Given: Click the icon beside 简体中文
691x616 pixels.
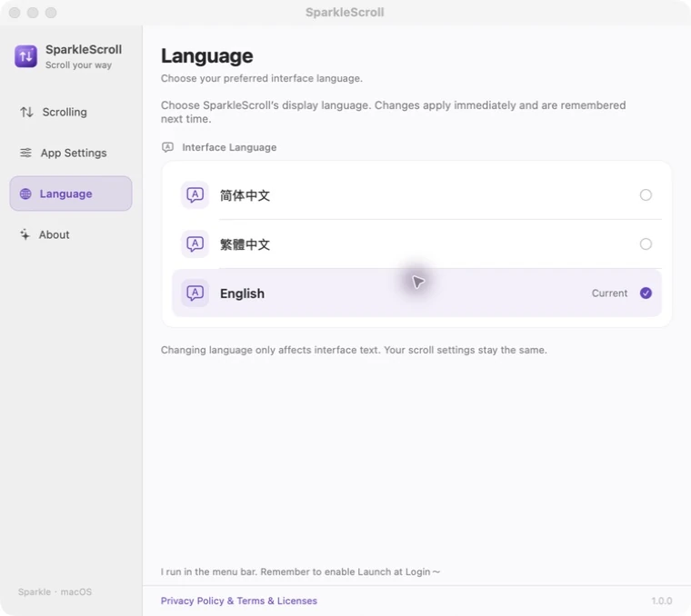Looking at the screenshot, I should 195,194.
